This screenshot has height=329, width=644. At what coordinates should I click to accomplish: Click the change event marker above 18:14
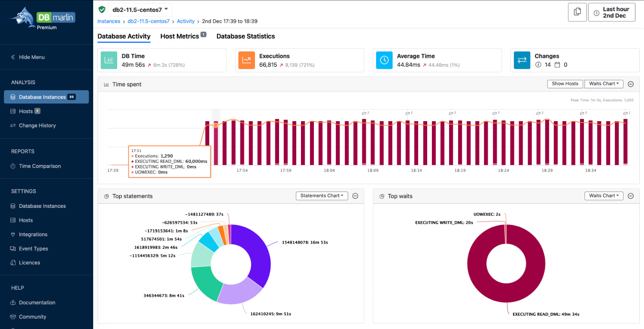pos(408,113)
